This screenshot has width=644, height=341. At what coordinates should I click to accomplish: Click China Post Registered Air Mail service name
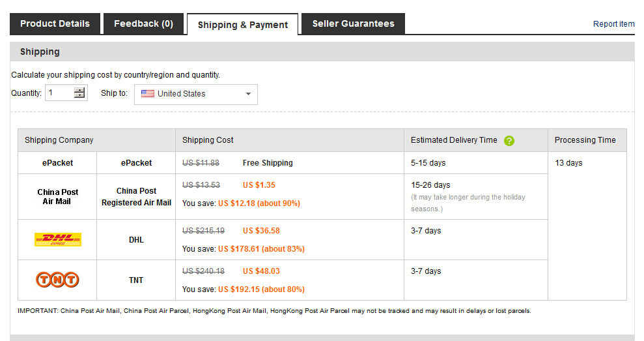[x=136, y=197]
